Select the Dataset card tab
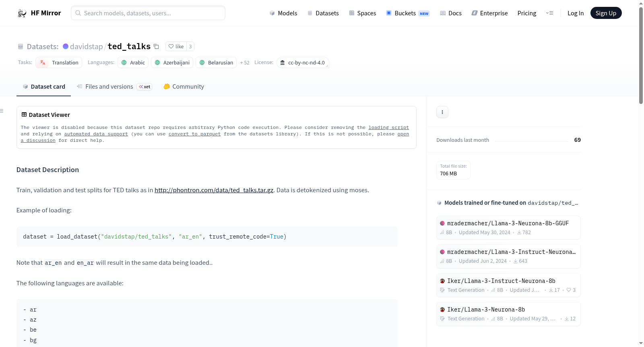644x347 pixels. [43, 87]
